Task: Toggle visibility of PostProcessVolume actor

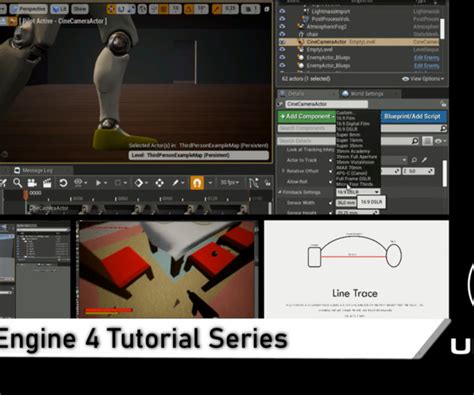Action: coord(283,19)
